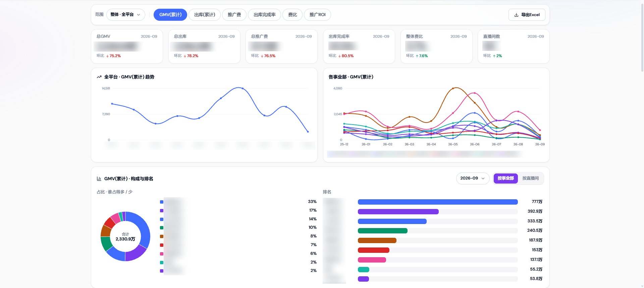
Task: Click the 导出Excel button
Action: click(x=527, y=15)
